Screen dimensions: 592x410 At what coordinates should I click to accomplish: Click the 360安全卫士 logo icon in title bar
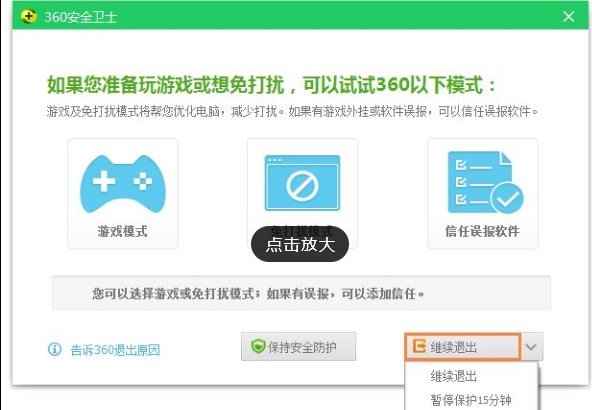[29, 16]
